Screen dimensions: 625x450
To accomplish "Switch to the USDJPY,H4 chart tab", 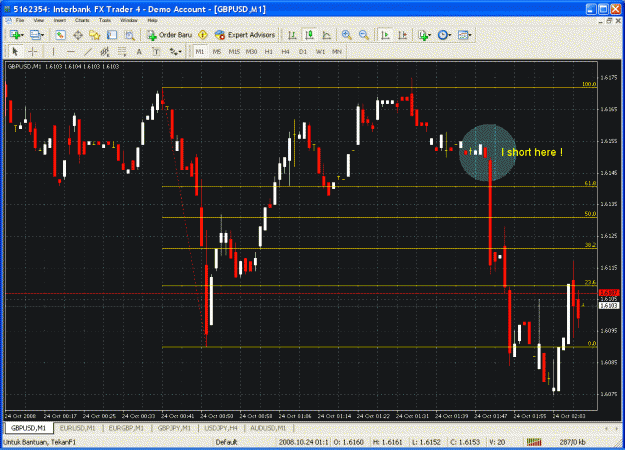I will (x=221, y=428).
